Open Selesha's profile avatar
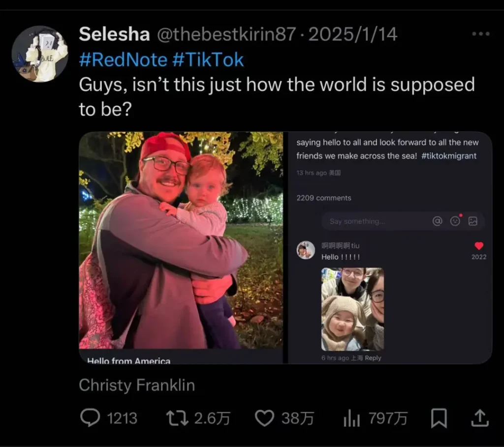The height and width of the screenshot is (447, 504). [39, 54]
